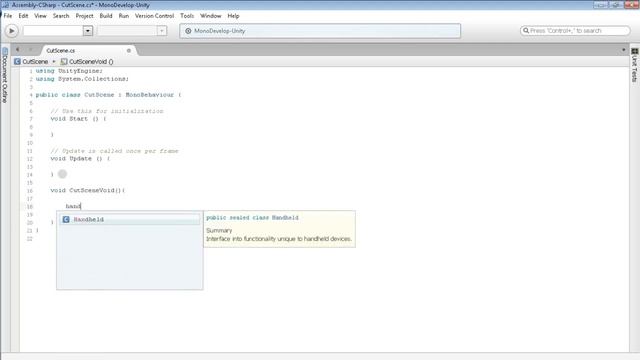Screen dimensions: 640x360
Task: Open the Help menu
Action: coord(233,16)
